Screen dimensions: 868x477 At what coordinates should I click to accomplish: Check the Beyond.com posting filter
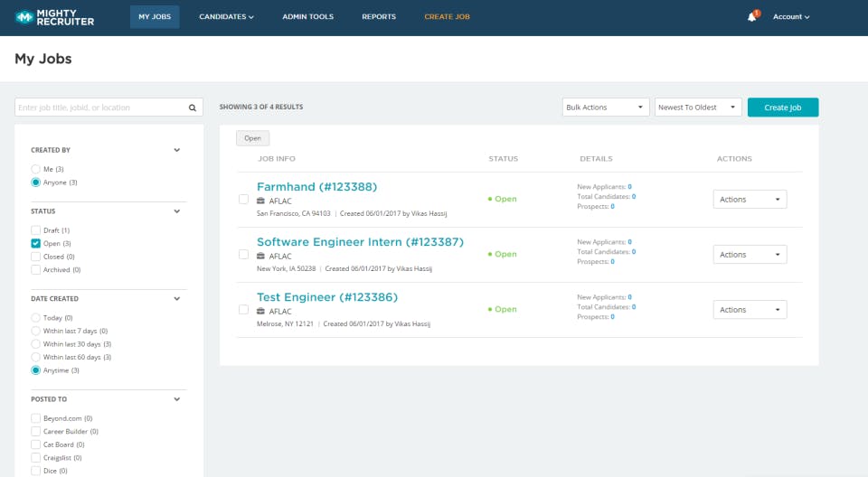(35, 418)
